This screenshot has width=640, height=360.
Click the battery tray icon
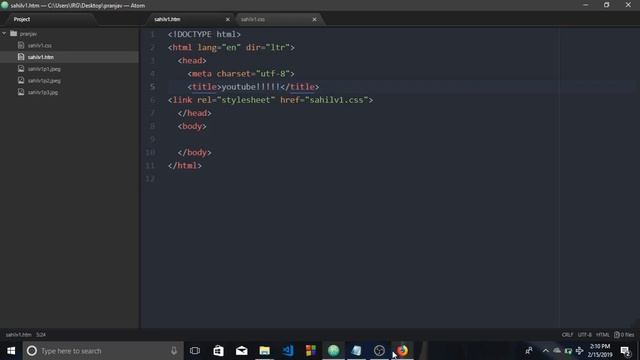[568, 351]
